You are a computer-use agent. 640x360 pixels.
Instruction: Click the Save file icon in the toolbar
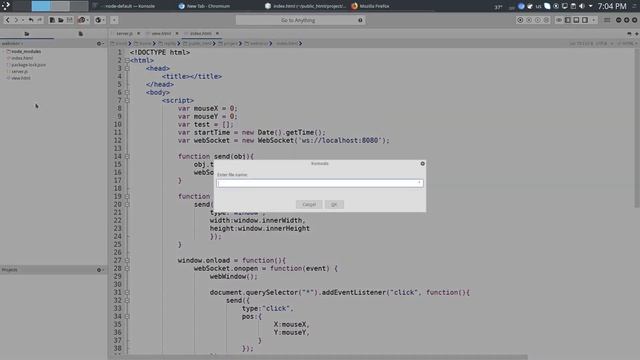(69, 20)
